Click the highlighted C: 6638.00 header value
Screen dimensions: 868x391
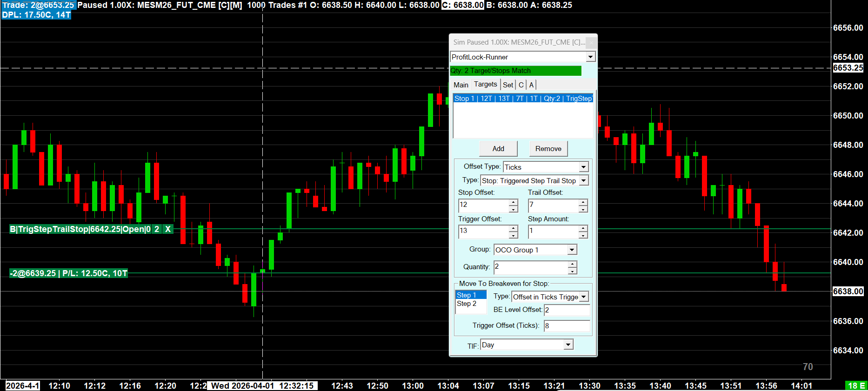(x=463, y=5)
